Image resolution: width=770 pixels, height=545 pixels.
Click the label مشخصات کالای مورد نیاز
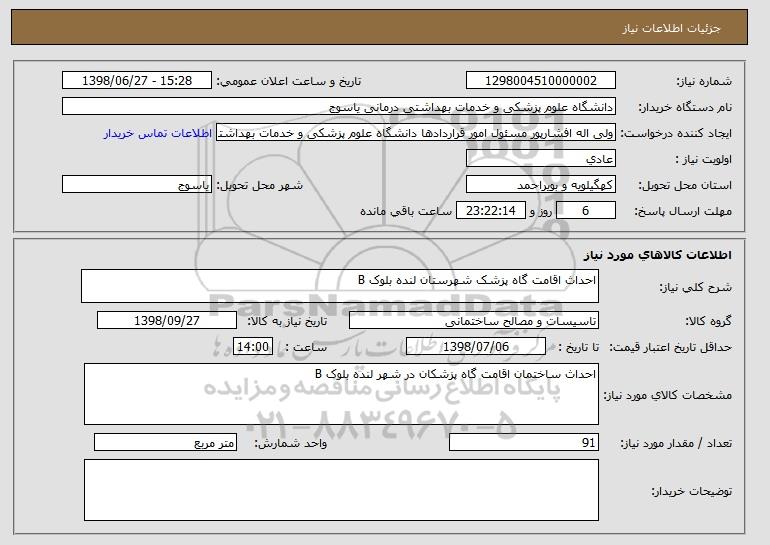pyautogui.click(x=667, y=395)
